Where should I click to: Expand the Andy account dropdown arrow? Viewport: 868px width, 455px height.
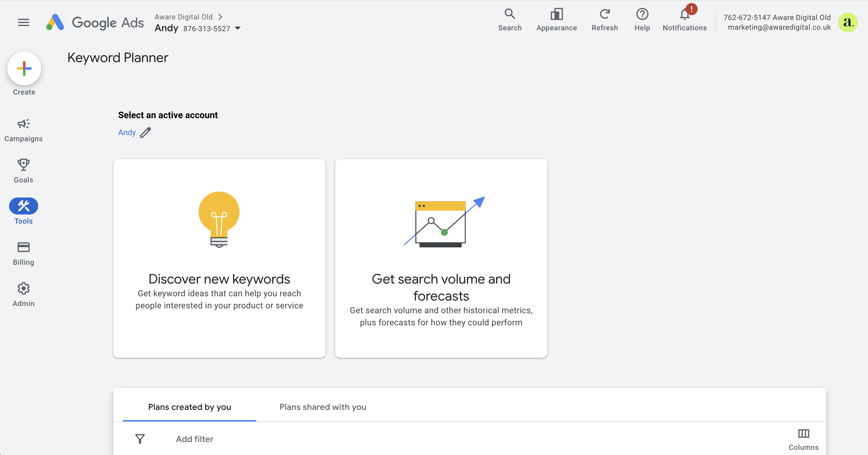tap(238, 28)
